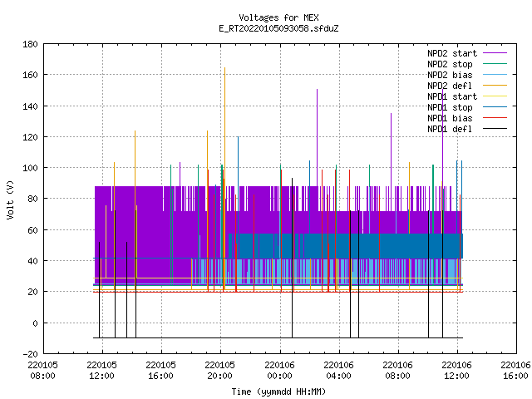Click the 120 y-axis tick label

coord(30,137)
